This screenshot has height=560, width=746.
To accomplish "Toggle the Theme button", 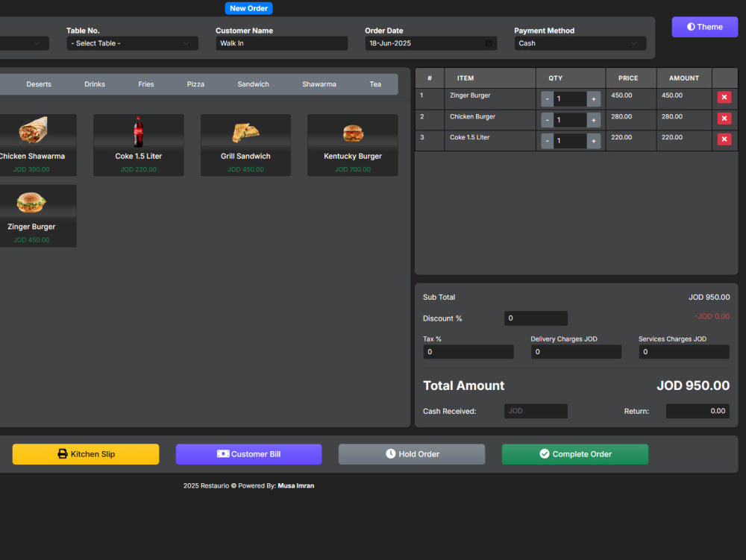I will (705, 27).
